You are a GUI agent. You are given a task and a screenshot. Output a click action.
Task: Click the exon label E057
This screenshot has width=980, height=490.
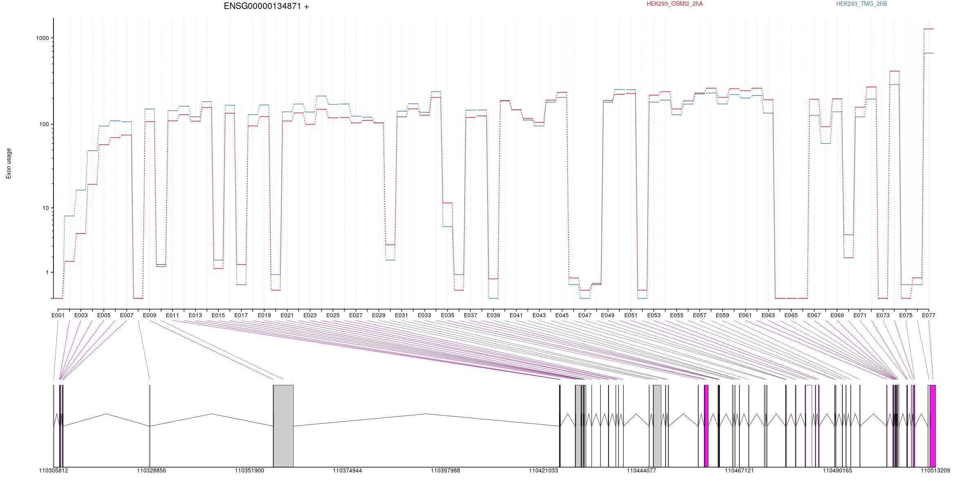pos(699,315)
